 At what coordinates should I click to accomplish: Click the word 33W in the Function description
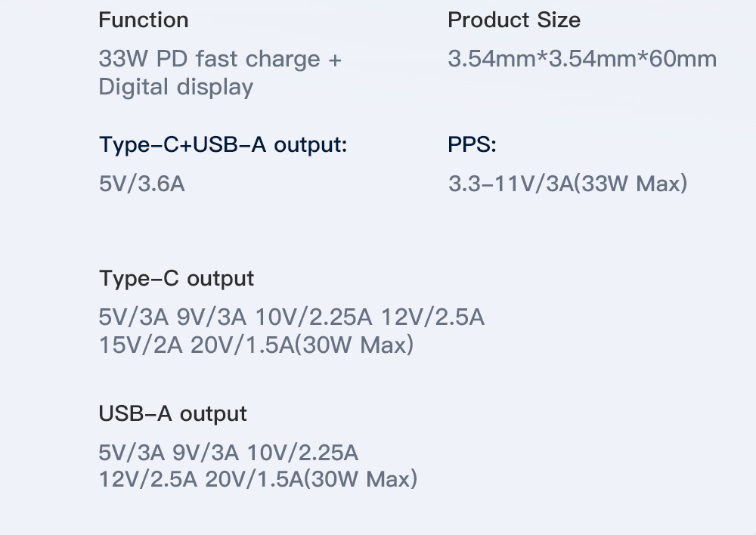[x=123, y=59]
